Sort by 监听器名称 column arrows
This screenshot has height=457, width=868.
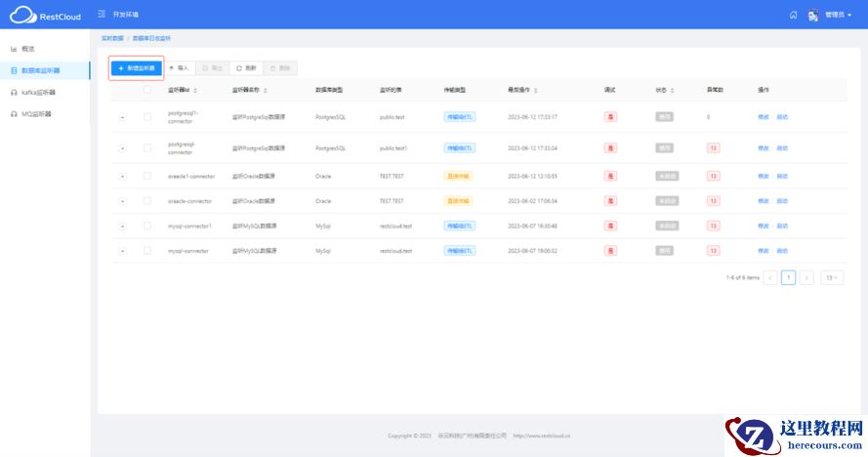point(266,90)
